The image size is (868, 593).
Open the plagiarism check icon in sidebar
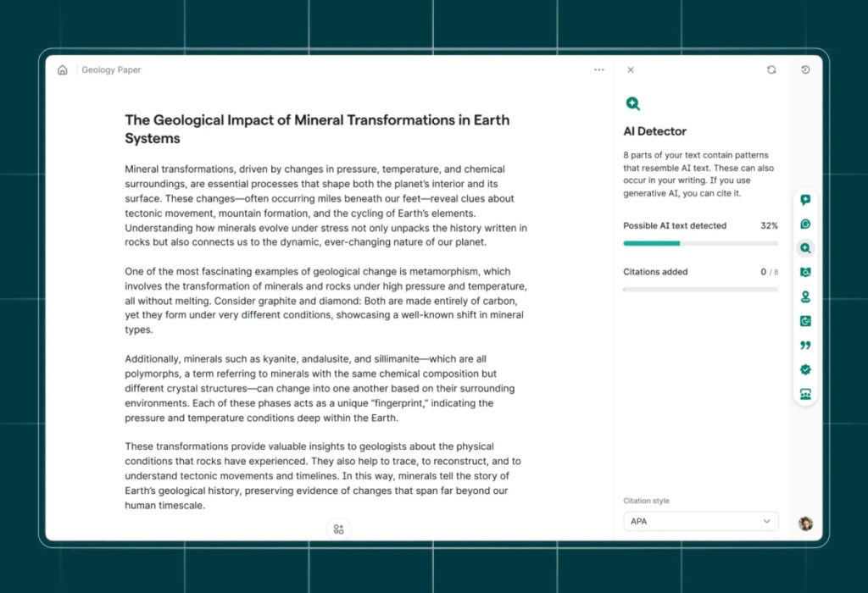pyautogui.click(x=805, y=273)
